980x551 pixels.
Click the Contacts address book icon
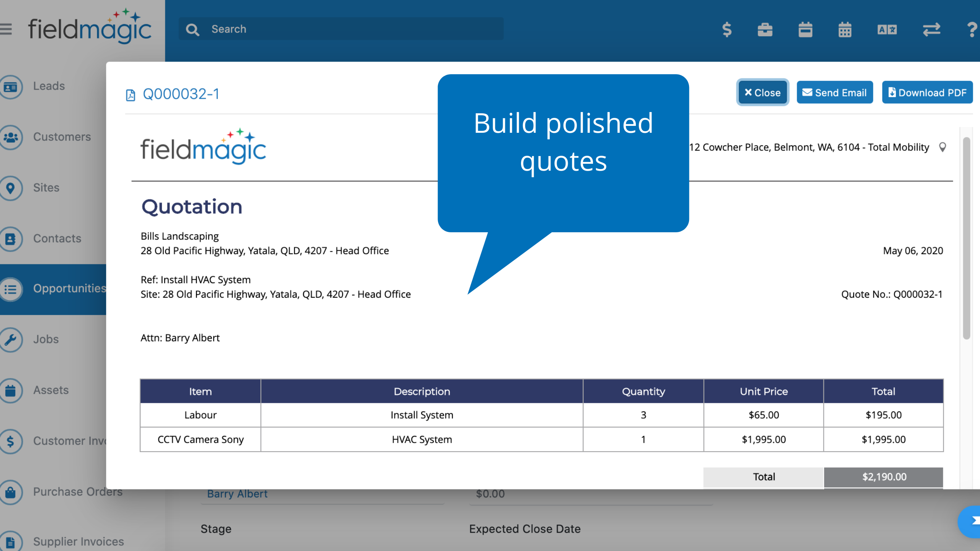point(11,239)
